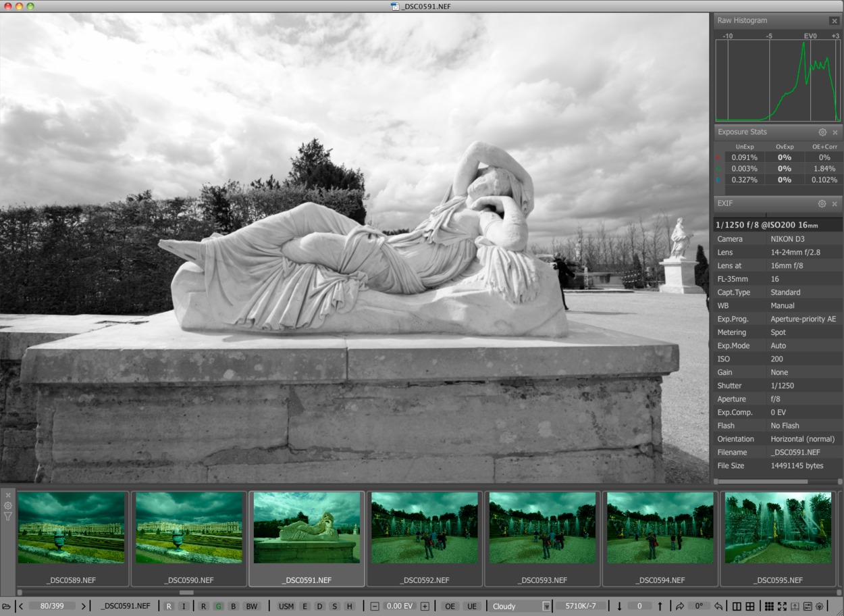Show thumbnail grid view icon

(x=768, y=607)
